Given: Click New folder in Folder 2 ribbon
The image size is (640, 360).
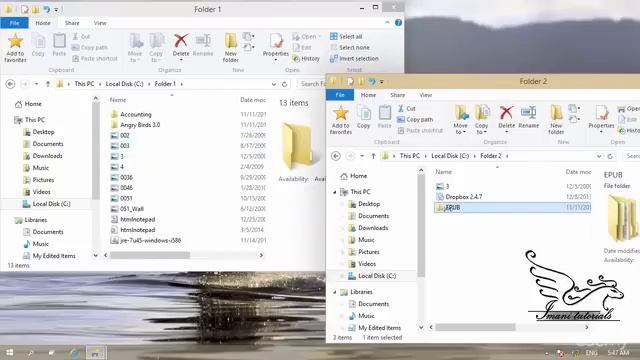Looking at the screenshot, I should tap(556, 120).
